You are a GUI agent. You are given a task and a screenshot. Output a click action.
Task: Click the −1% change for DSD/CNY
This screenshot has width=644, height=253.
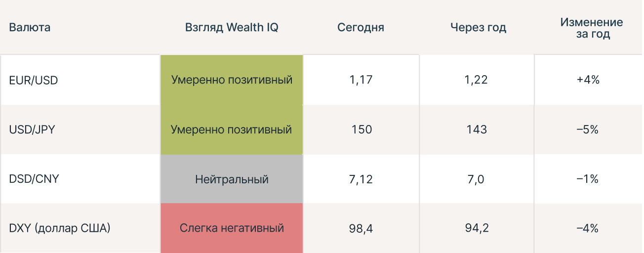[587, 178]
